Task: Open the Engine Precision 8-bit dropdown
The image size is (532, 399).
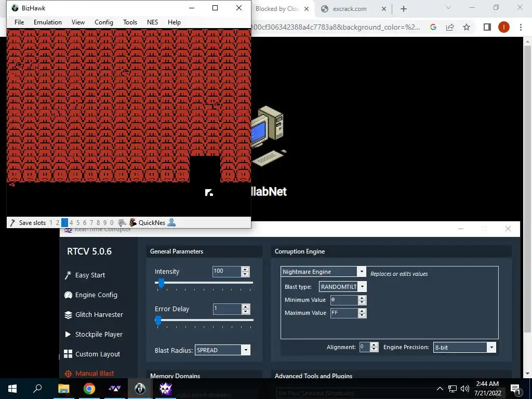Action: (464, 347)
